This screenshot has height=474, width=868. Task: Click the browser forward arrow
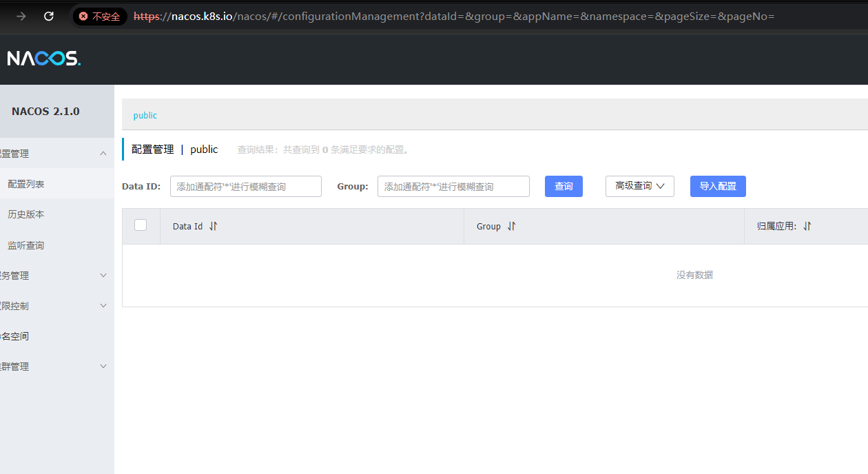[x=21, y=16]
